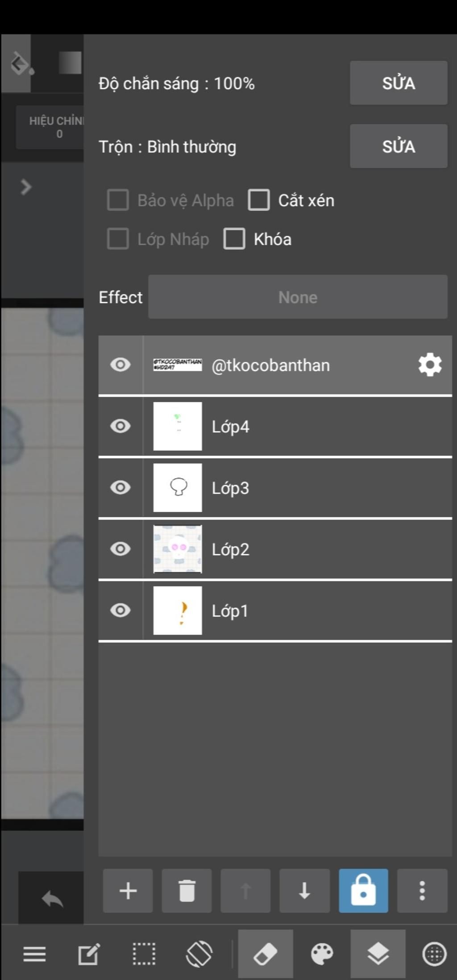Expand the side panel chevron arrow
Image resolution: width=457 pixels, height=980 pixels.
(26, 187)
